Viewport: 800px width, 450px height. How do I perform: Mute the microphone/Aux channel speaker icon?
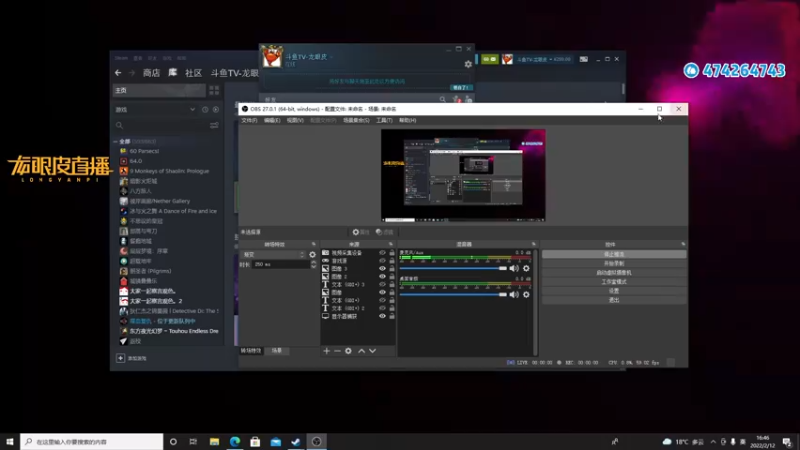click(x=514, y=268)
